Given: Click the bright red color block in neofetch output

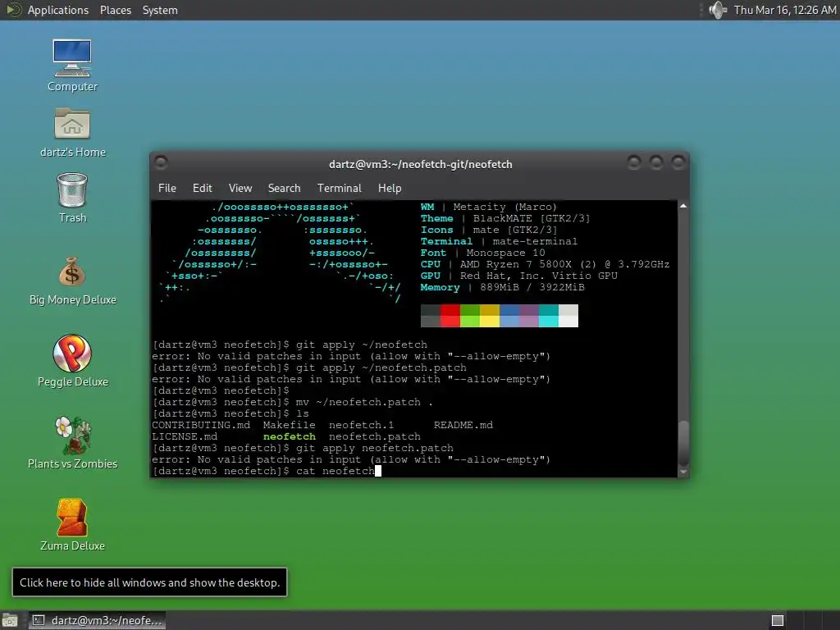Looking at the screenshot, I should [x=450, y=321].
